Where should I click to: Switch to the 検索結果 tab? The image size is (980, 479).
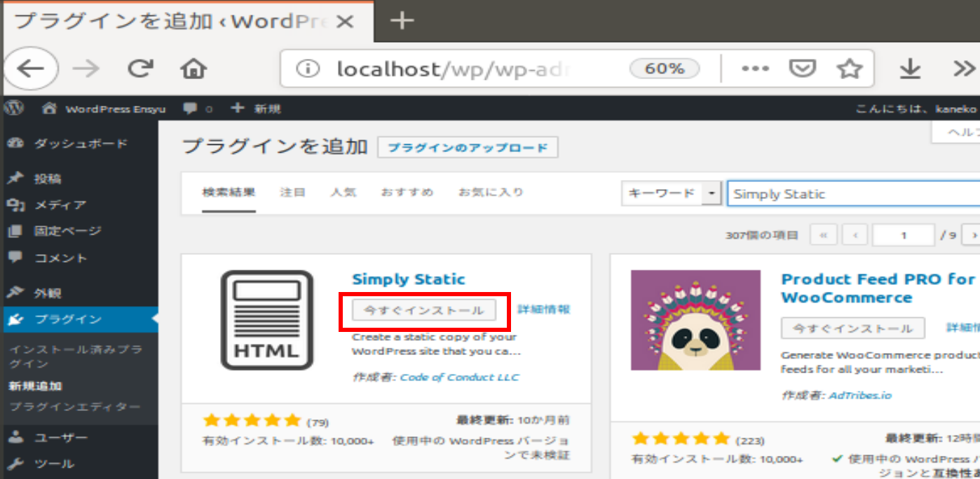pyautogui.click(x=229, y=193)
